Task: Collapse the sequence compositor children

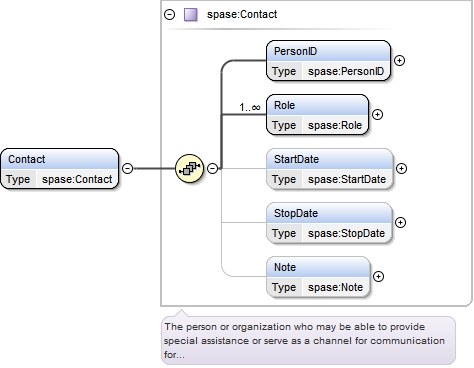Action: tap(212, 169)
